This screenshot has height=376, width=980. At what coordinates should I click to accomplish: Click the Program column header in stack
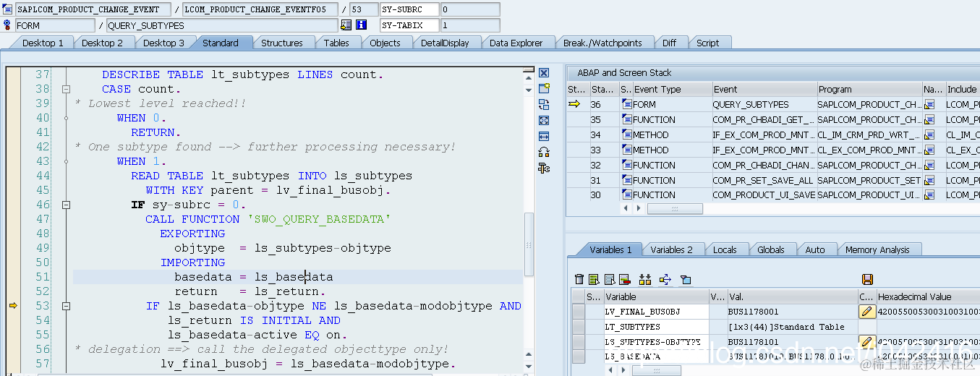click(869, 90)
